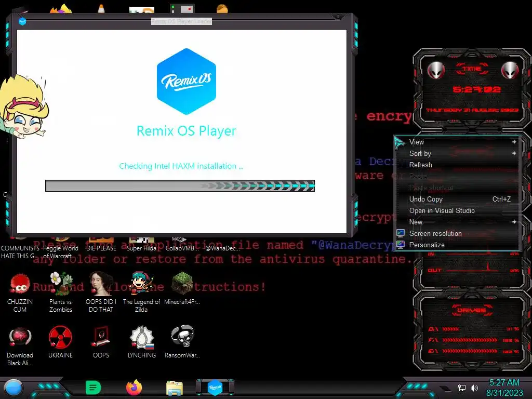Image resolution: width=532 pixels, height=399 pixels.
Task: Click the Remix OS Player Loader title
Action: [x=181, y=21]
